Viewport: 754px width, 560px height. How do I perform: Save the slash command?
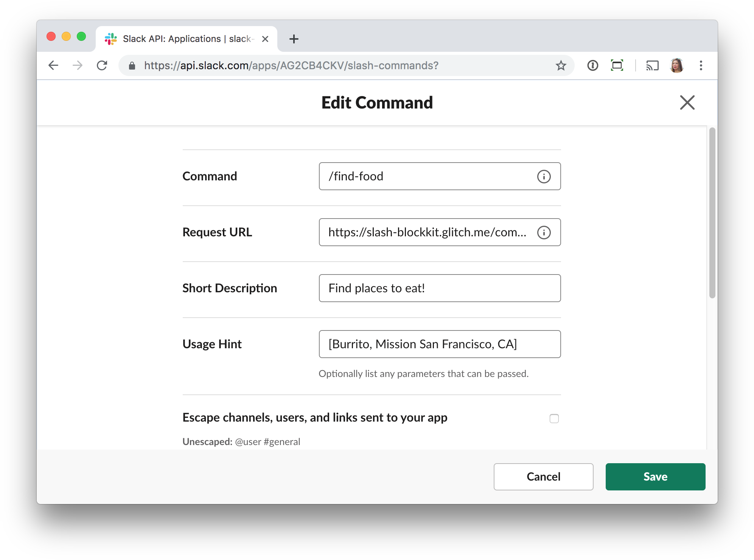[655, 477]
